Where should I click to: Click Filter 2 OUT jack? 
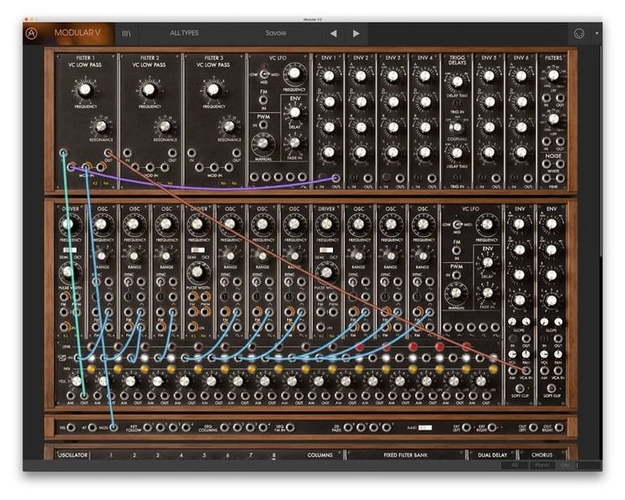tap(172, 153)
